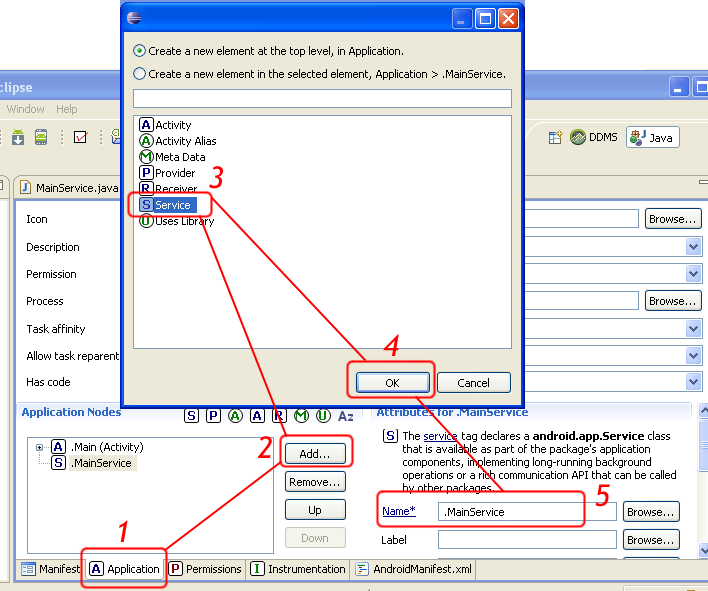Select the MainService.java editor tab

[x=69, y=188]
